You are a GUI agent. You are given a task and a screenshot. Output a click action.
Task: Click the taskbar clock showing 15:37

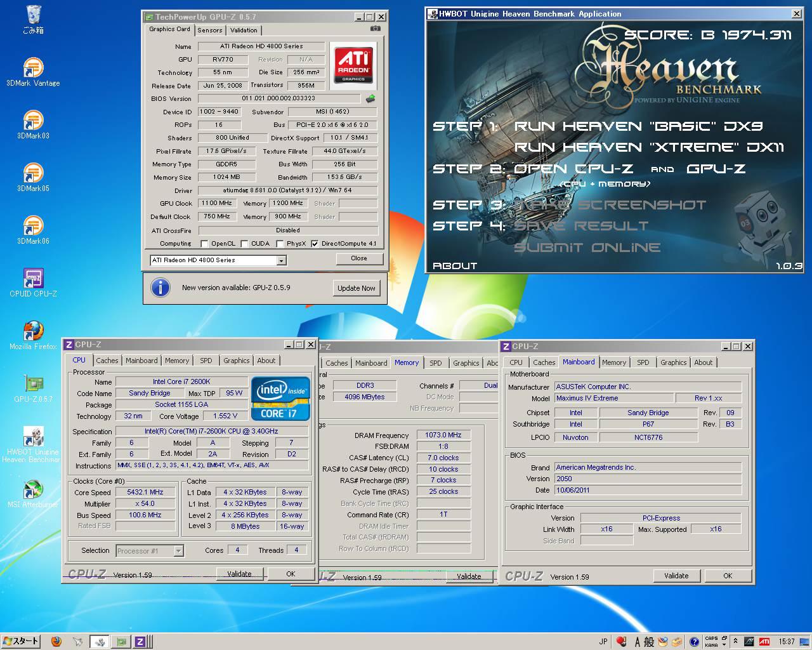pyautogui.click(x=787, y=642)
